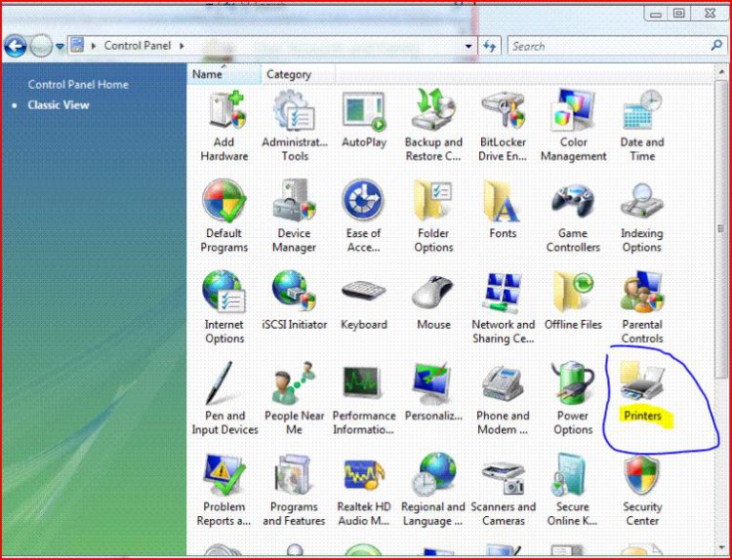Select Classic View in sidebar

(59, 105)
